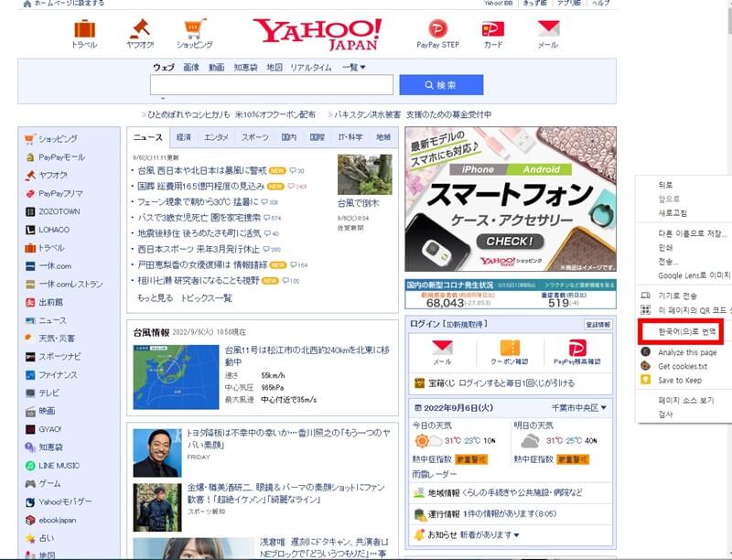Choose 페이지 소스 보기 in context menu
Viewport: 732px width, 560px height.
685,401
